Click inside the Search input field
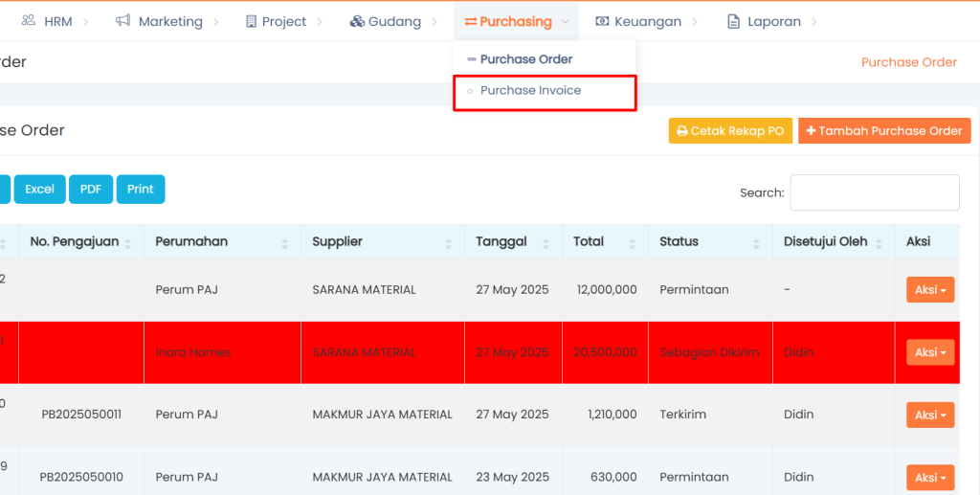Viewport: 980px width, 495px height. point(874,192)
